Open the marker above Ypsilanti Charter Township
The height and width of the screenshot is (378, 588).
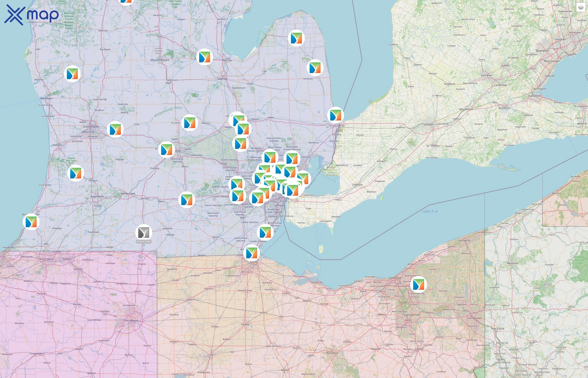[x=257, y=198]
